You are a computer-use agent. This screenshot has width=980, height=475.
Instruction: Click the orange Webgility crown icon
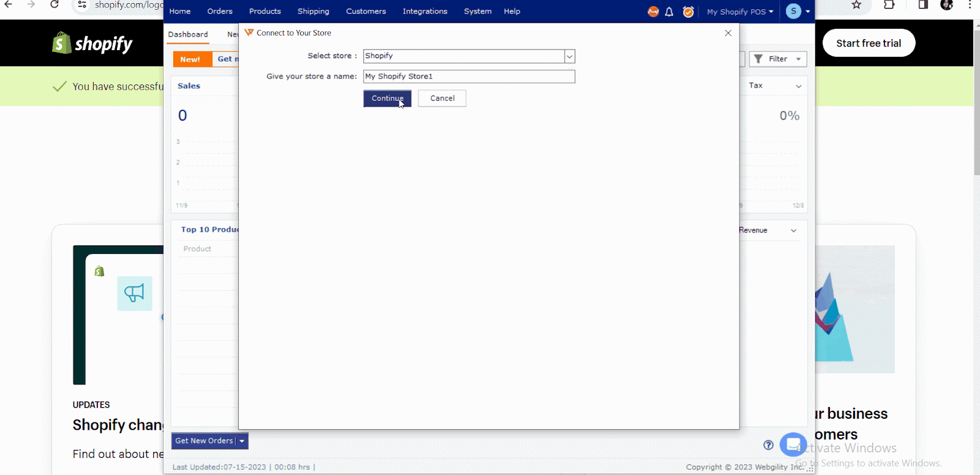[653, 12]
